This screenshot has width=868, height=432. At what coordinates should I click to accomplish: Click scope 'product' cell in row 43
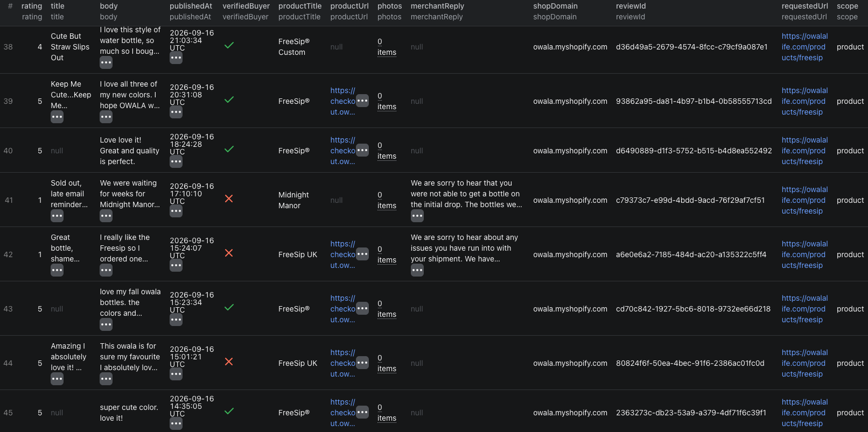[850, 309]
